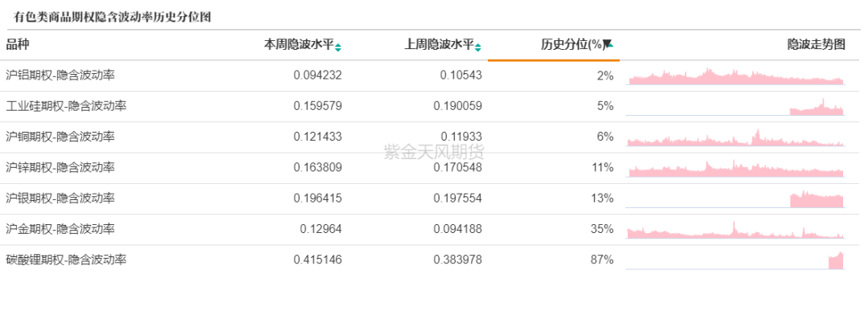Select the 工业硅期权-隐含波动率 row name
Image resolution: width=868 pixels, height=315 pixels.
click(67, 106)
